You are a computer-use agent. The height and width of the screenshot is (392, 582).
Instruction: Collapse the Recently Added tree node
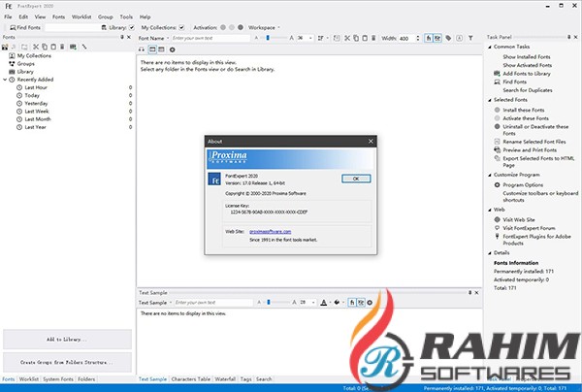pyautogui.click(x=5, y=80)
